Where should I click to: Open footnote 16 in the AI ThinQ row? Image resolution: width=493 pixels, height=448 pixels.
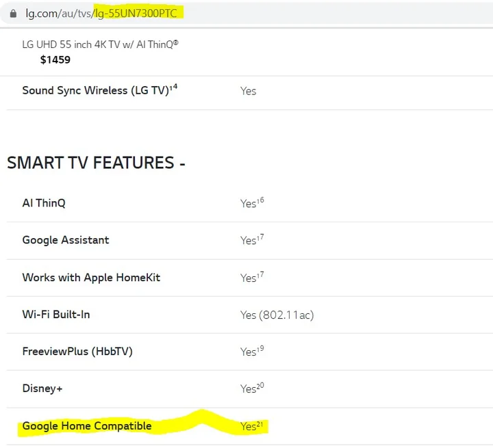(x=261, y=200)
